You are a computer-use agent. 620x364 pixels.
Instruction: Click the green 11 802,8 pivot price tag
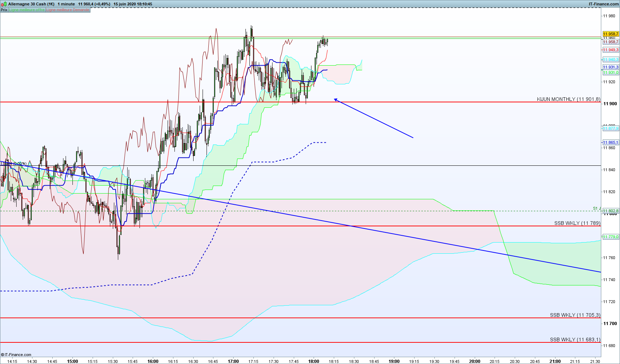pyautogui.click(x=611, y=211)
